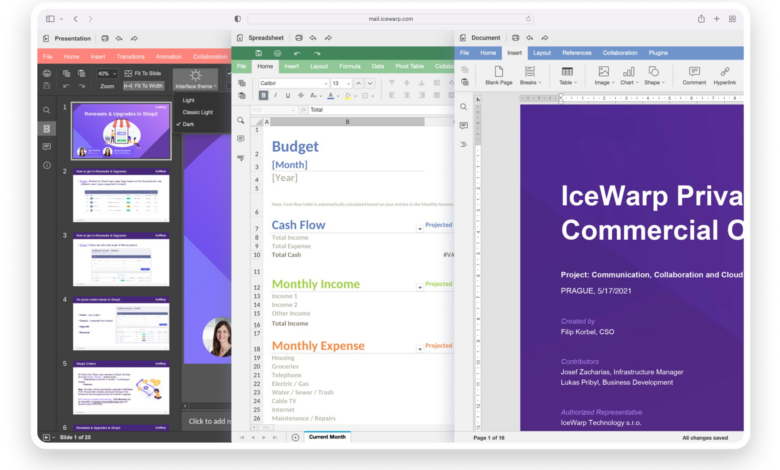Click Spreadsheet formula bar input
The height and width of the screenshot is (470, 780).
[381, 109]
